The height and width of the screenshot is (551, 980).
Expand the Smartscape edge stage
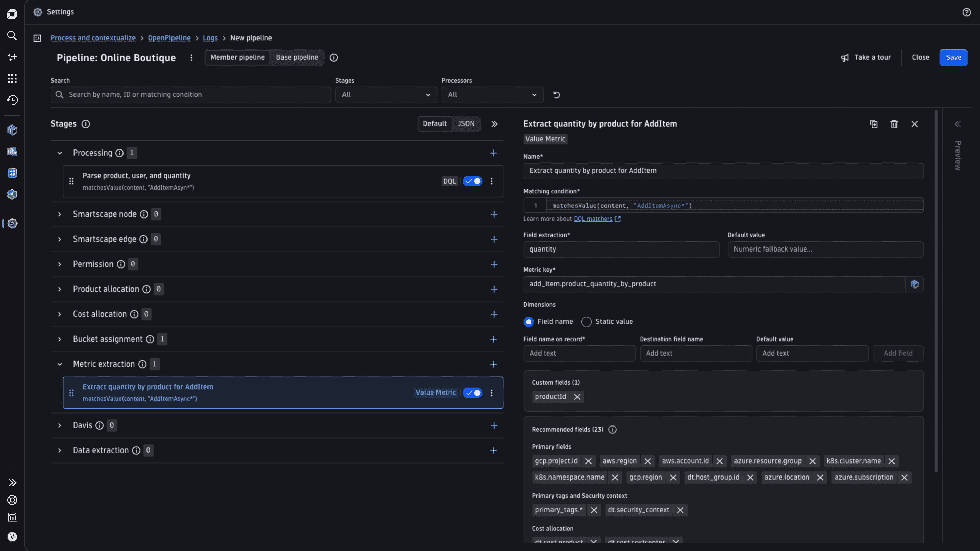coord(60,239)
